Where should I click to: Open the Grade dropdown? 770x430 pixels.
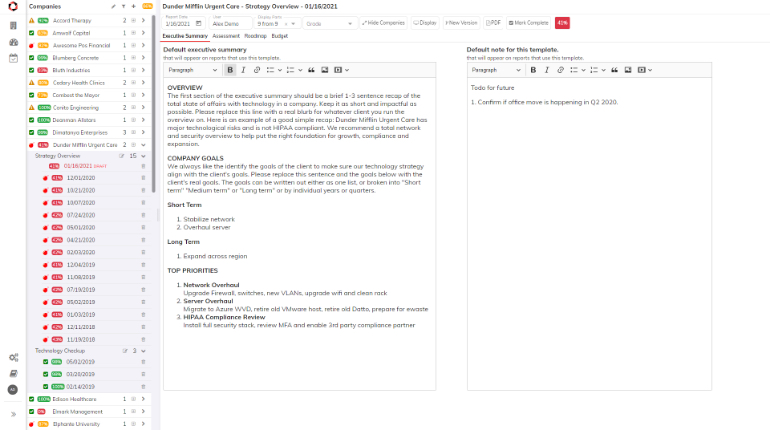(x=329, y=24)
